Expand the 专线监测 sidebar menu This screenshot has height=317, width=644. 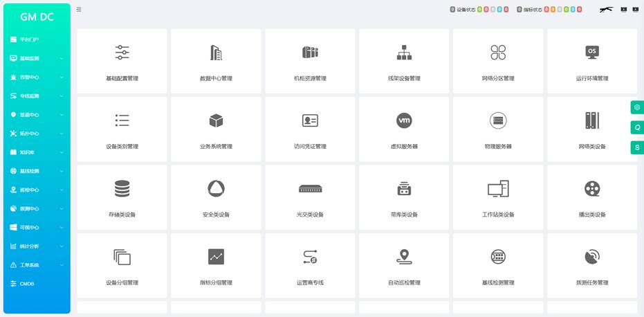[37, 96]
